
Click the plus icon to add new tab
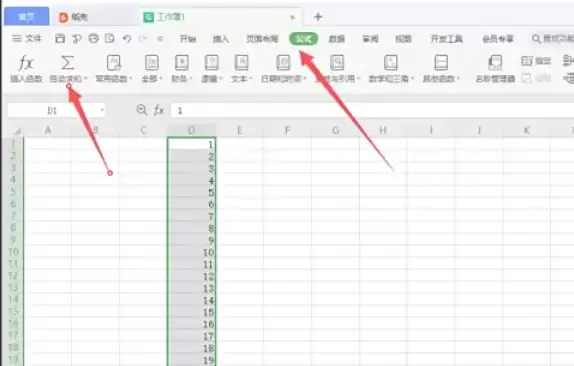coord(318,16)
